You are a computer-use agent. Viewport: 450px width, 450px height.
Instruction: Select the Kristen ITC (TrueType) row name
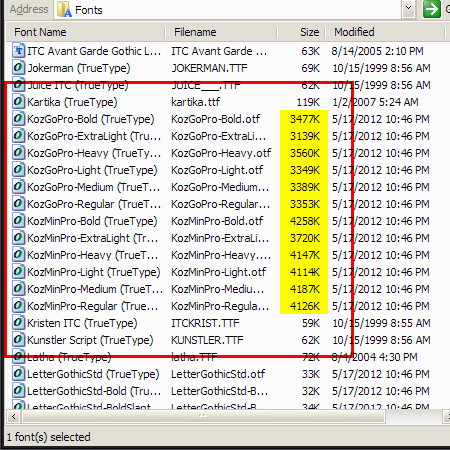pyautogui.click(x=82, y=323)
